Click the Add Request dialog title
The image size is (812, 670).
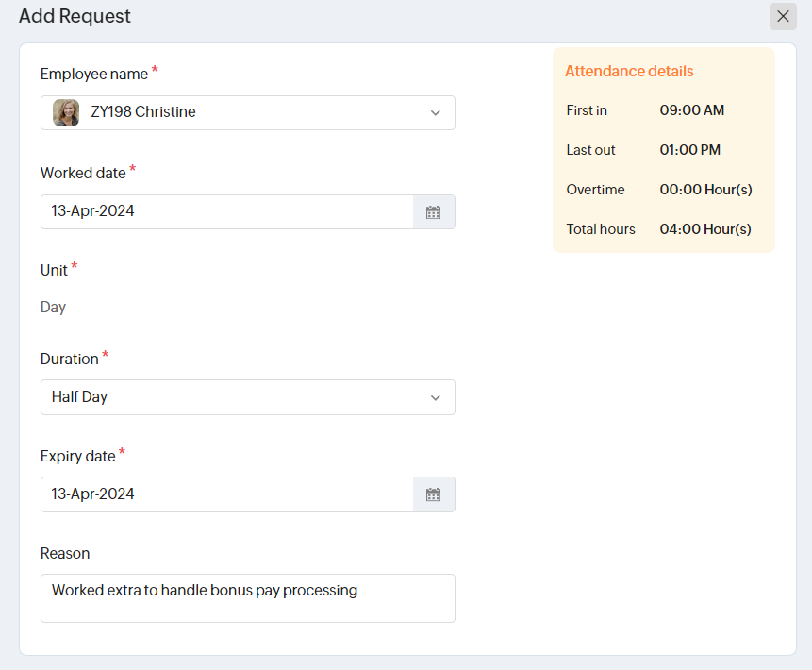[75, 16]
